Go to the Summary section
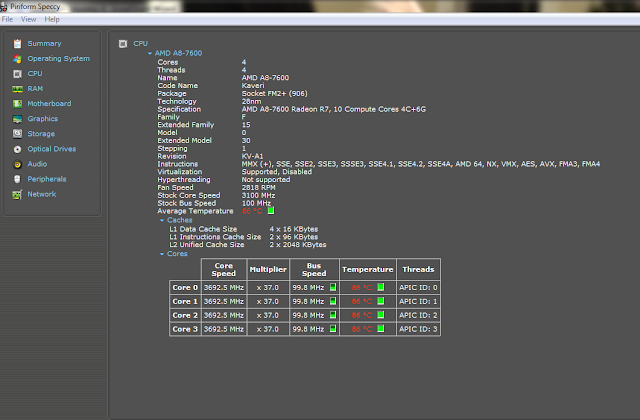This screenshot has height=420, width=640. click(44, 44)
